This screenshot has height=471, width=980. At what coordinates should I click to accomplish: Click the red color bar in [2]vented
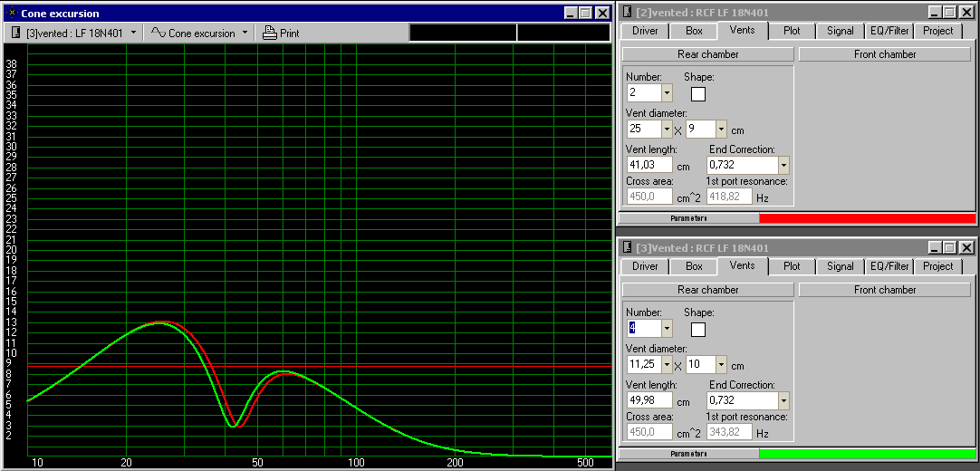(867, 218)
